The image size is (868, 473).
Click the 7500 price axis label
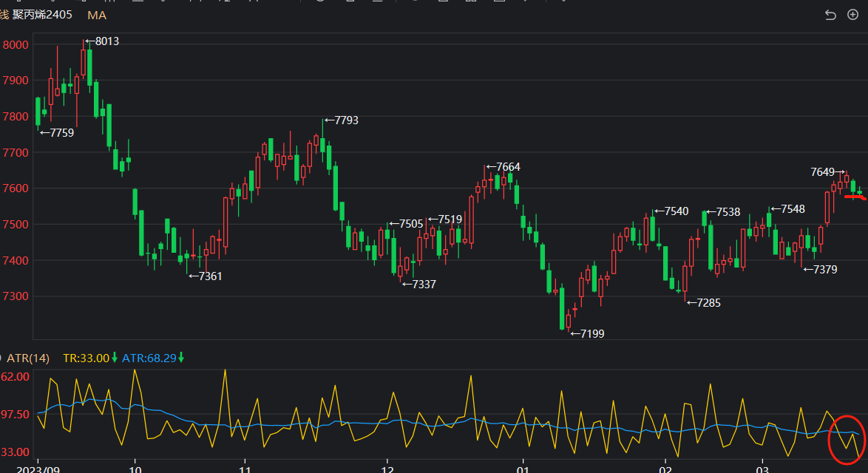(x=16, y=225)
